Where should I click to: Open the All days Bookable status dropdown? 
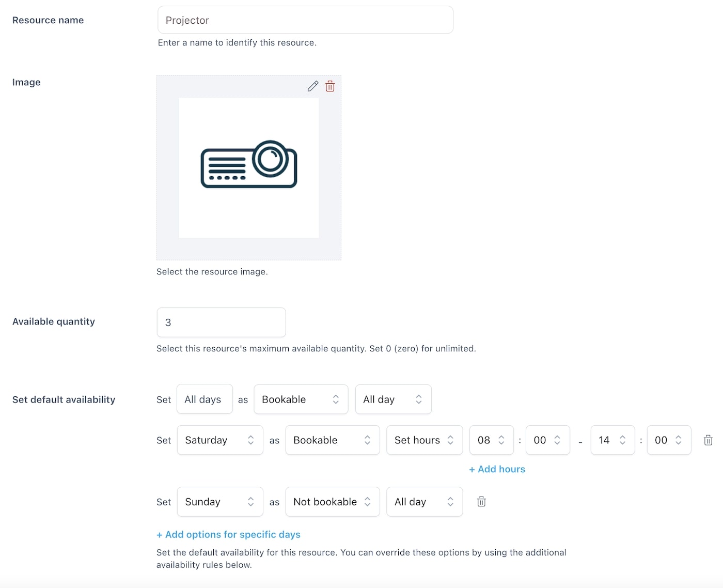click(301, 399)
